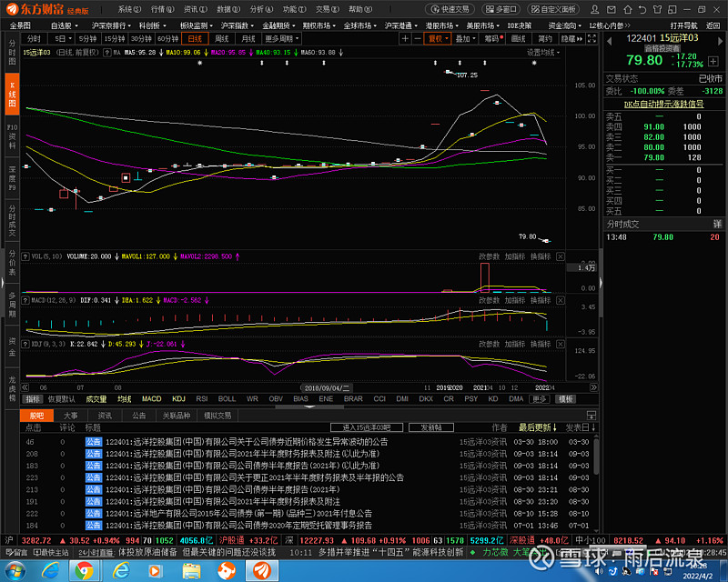
Task: Close the MACD indicator panel
Action: click(x=561, y=300)
